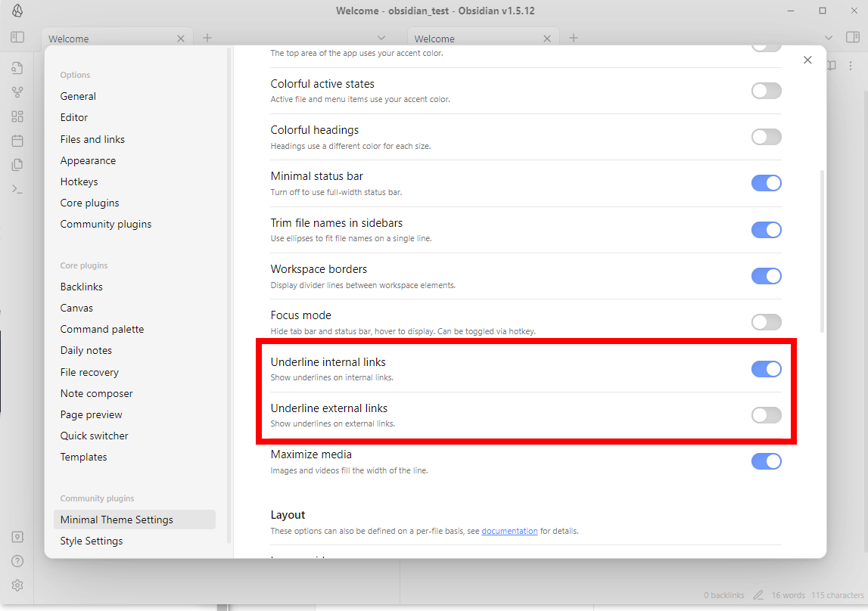Enable Colorful active states toggle
Screen dimensions: 868x611
coord(766,91)
